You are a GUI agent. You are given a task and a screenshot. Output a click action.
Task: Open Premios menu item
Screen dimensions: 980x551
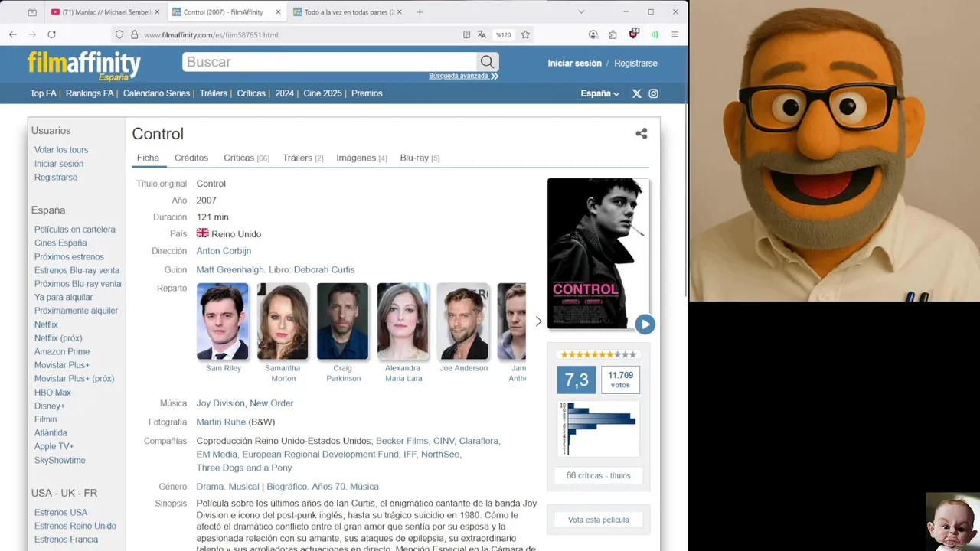tap(367, 93)
